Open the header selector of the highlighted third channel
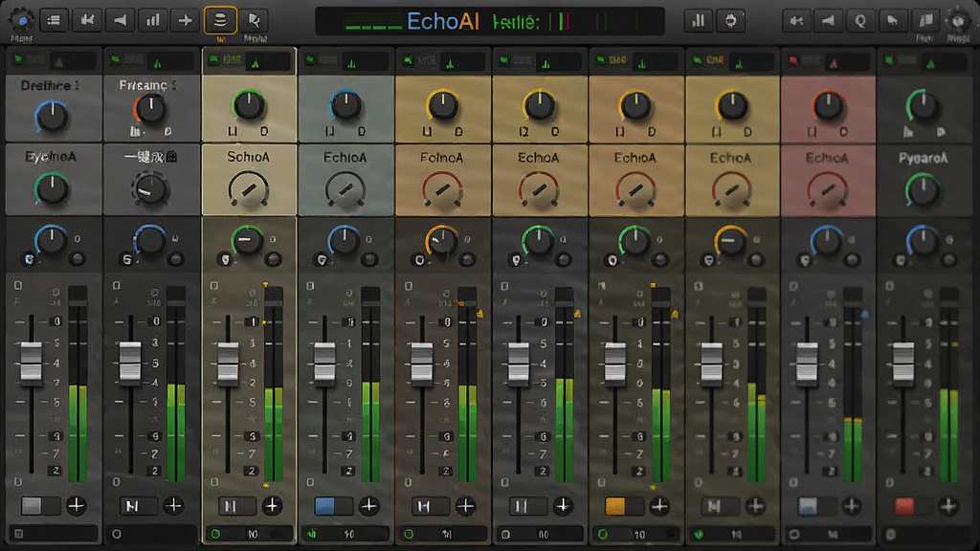Viewport: 980px width, 551px height. point(250,61)
